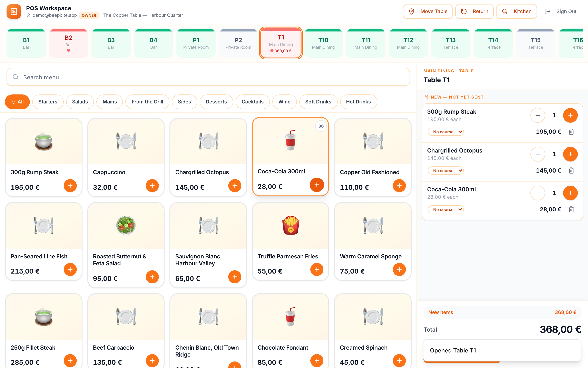588x368 pixels.
Task: Increase Coca-Cola 300ml order quantity
Action: pyautogui.click(x=570, y=193)
